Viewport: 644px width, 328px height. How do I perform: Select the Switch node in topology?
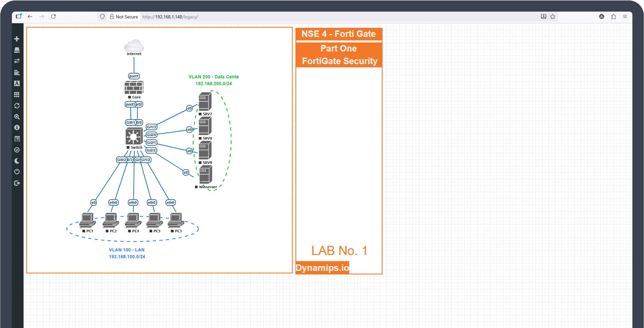(x=134, y=136)
